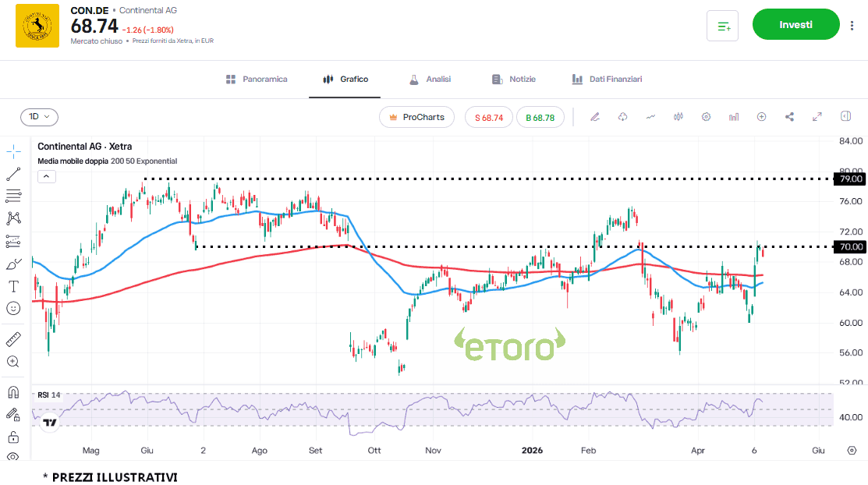Open the indicators bar chart icon
This screenshot has height=485, width=868.
[x=734, y=117]
